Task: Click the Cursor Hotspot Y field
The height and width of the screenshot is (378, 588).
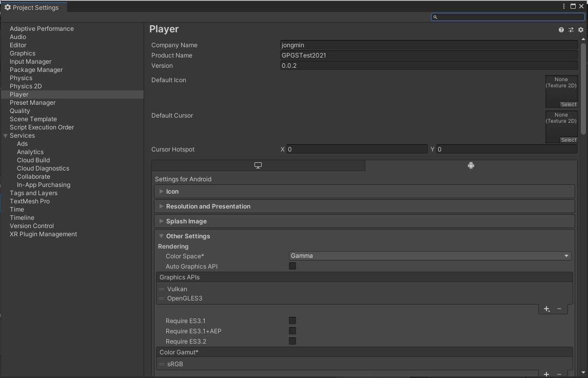Action: coord(506,149)
